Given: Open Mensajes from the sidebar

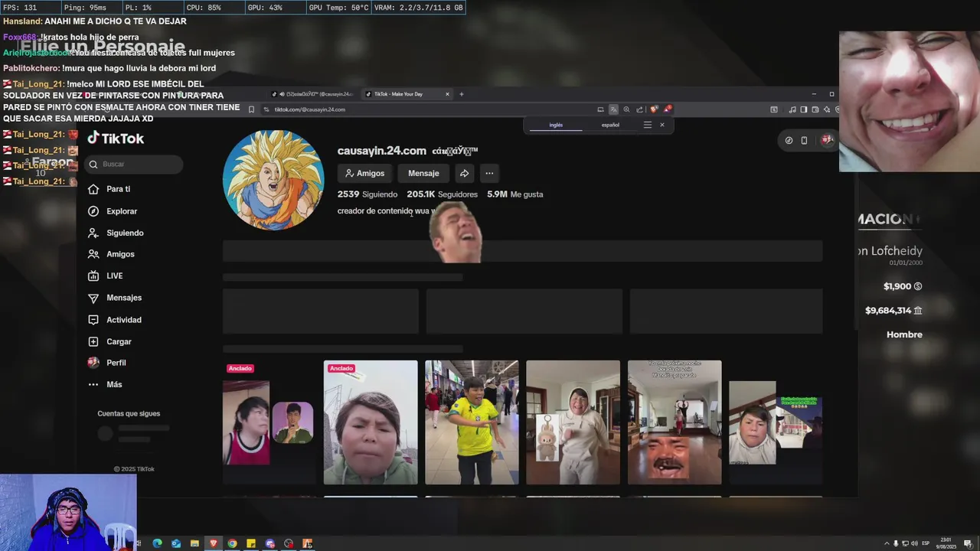Looking at the screenshot, I should [x=114, y=298].
